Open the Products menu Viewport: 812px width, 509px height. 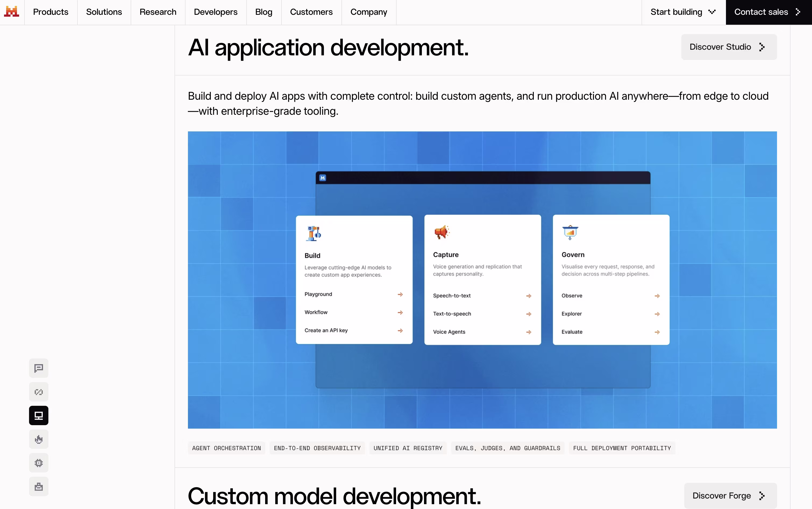[51, 12]
